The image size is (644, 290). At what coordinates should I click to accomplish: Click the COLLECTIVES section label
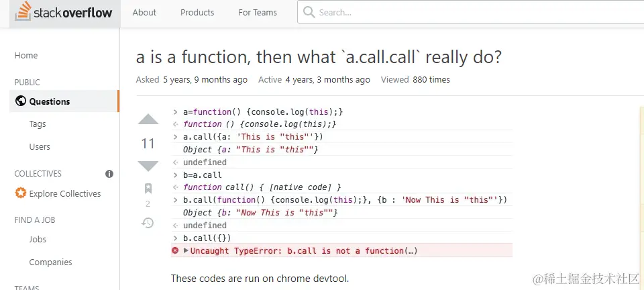(38, 174)
